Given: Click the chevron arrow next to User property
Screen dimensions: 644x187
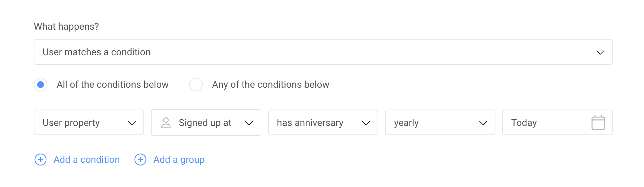Looking at the screenshot, I should click(132, 123).
